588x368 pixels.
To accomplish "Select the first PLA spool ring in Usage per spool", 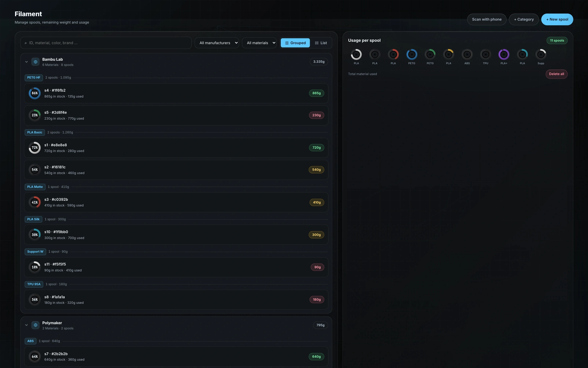I will pos(356,54).
